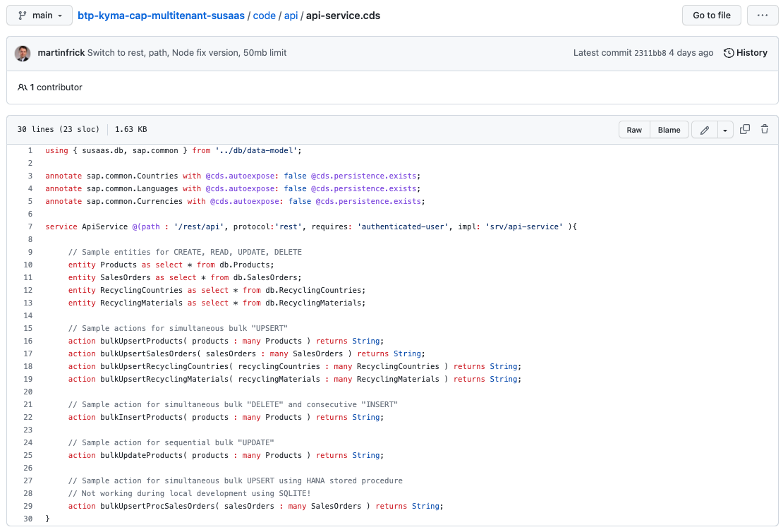Click 'bulkUpsertSalesOrders' action name
Screen dimensions: 783x532
pyautogui.click(x=148, y=353)
